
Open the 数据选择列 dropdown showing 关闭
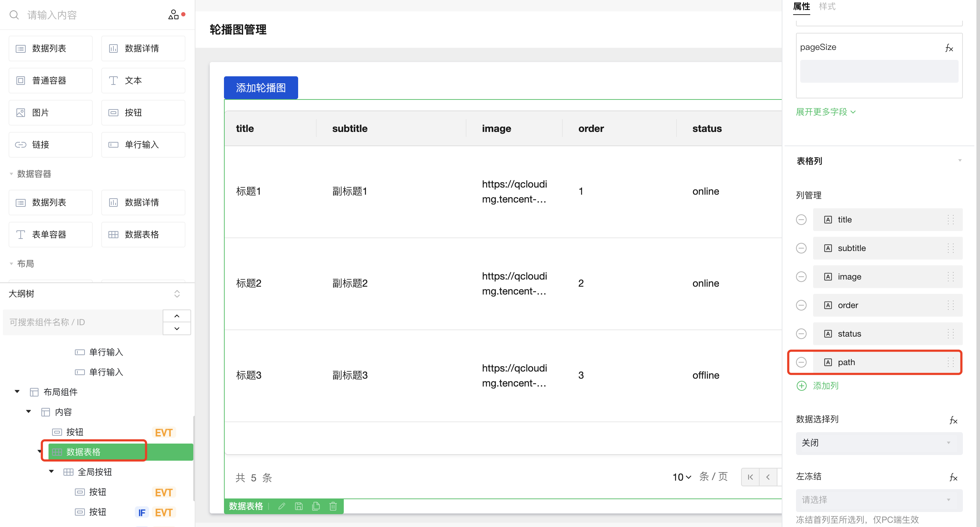[879, 443]
